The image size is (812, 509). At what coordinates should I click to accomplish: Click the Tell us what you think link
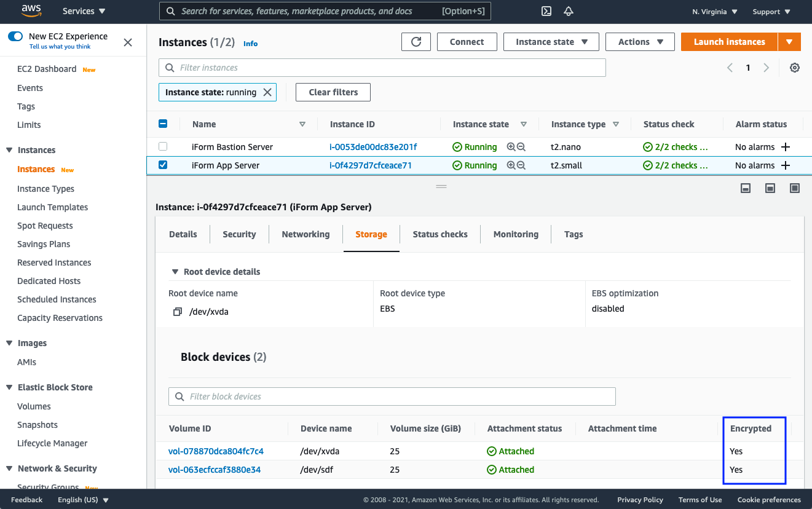tap(60, 47)
